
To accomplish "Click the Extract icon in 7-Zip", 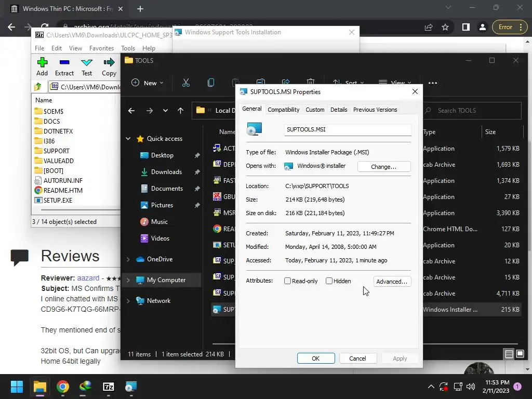I will point(64,62).
